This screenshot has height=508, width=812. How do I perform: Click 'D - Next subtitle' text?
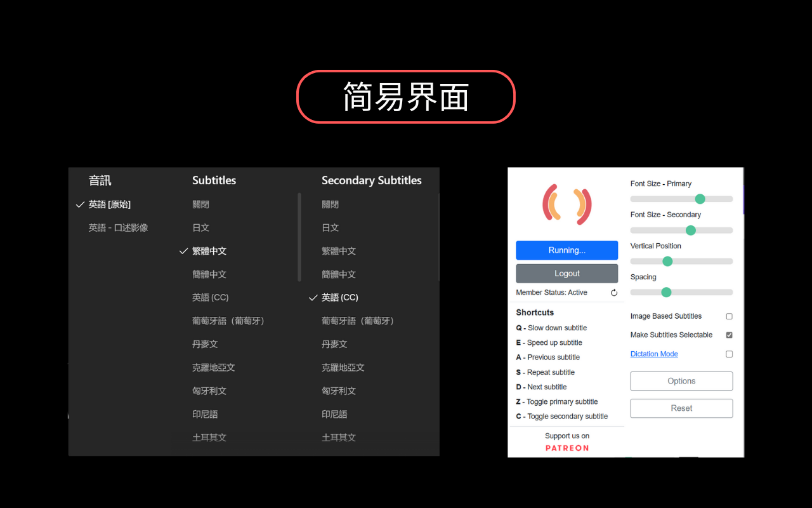pos(541,387)
